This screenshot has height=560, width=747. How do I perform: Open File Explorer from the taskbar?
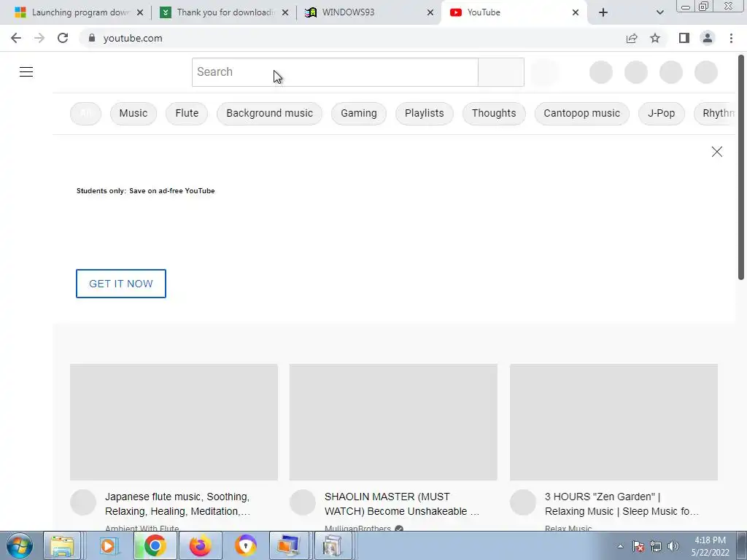pyautogui.click(x=63, y=545)
